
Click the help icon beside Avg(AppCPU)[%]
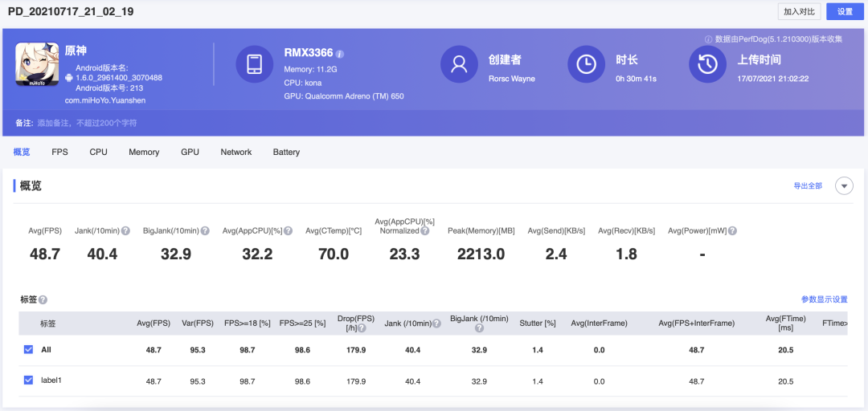coord(289,231)
